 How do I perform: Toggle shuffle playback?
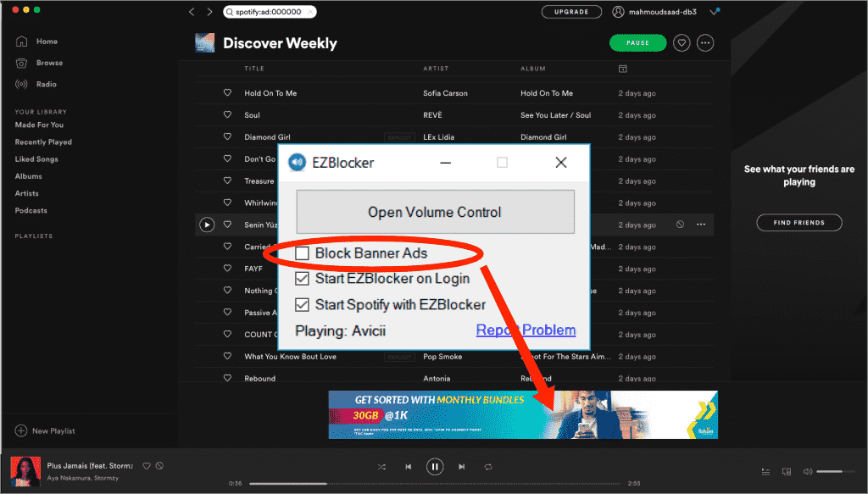[x=382, y=467]
